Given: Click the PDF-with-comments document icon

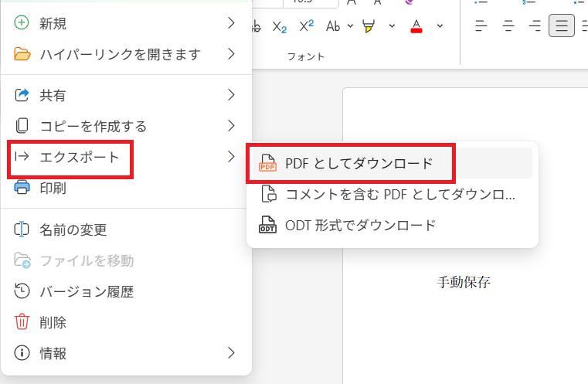Looking at the screenshot, I should (x=268, y=194).
